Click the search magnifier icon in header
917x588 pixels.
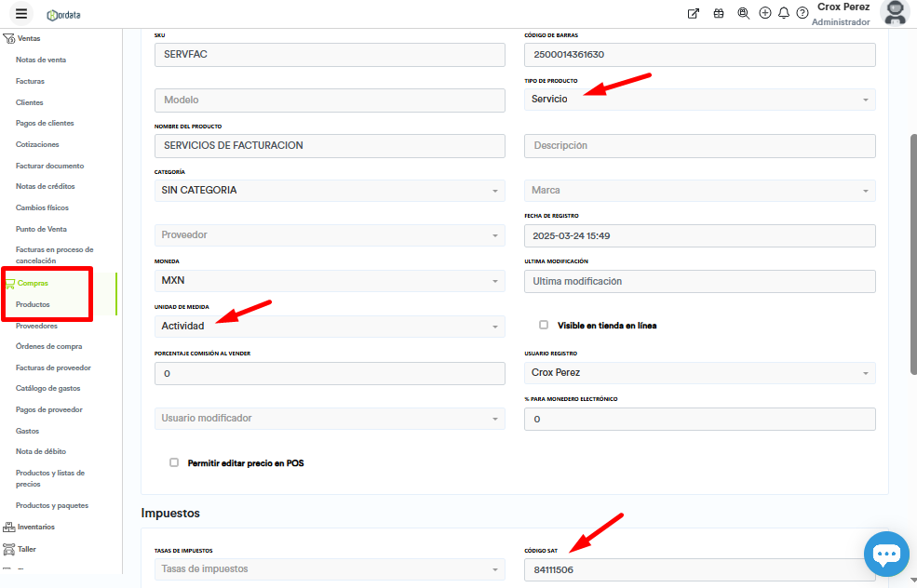tap(743, 13)
